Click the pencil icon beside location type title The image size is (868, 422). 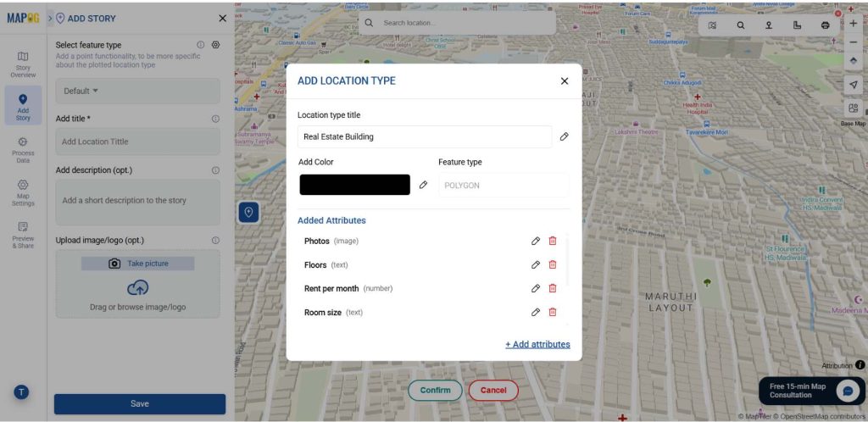[565, 136]
